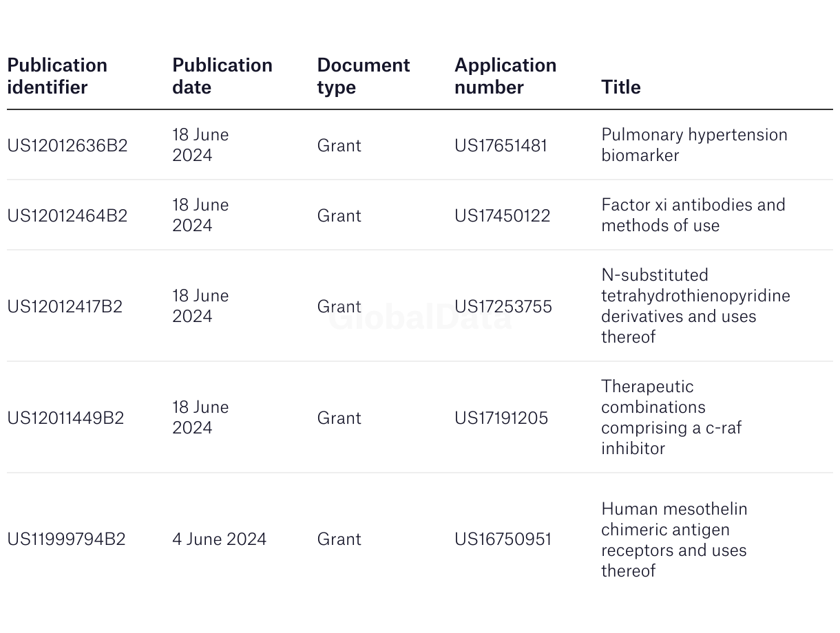This screenshot has height=633, width=840.
Task: Click the Publication date column header
Action: coord(222,76)
